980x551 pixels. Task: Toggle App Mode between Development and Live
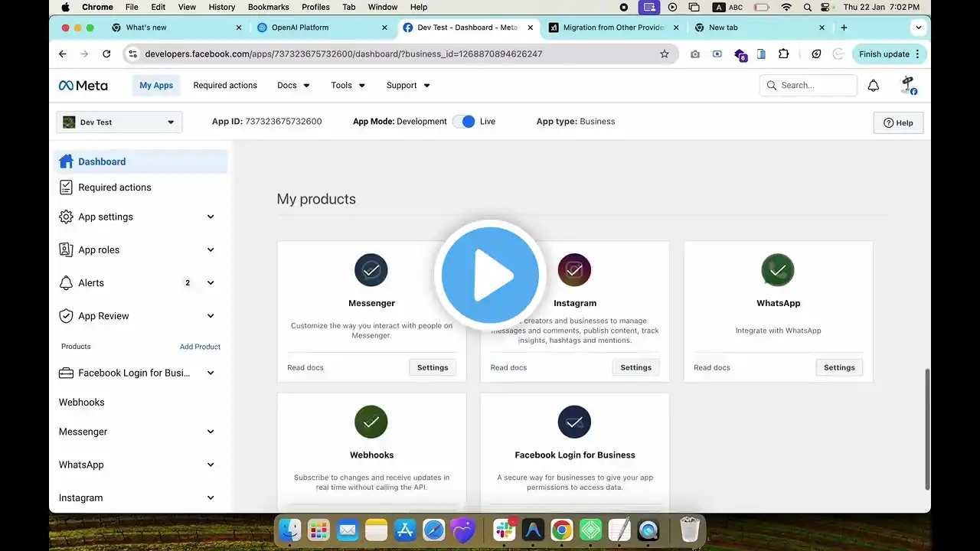point(464,122)
